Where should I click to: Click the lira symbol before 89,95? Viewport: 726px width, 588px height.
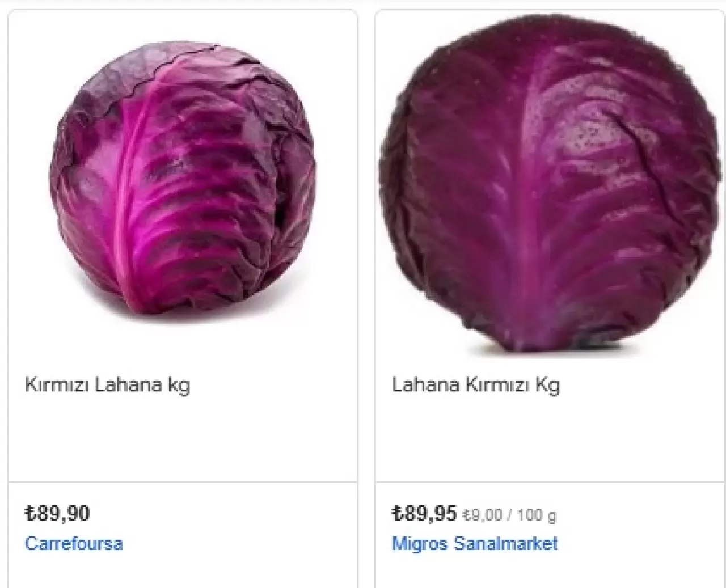point(398,514)
